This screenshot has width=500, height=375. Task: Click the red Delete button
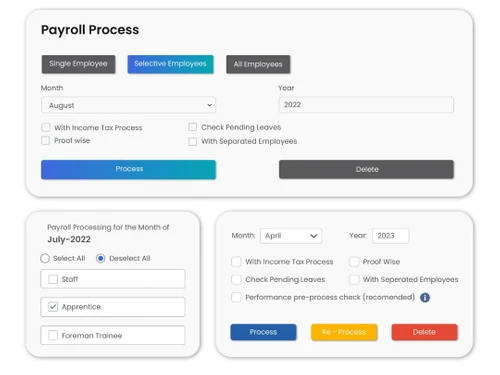tap(424, 332)
